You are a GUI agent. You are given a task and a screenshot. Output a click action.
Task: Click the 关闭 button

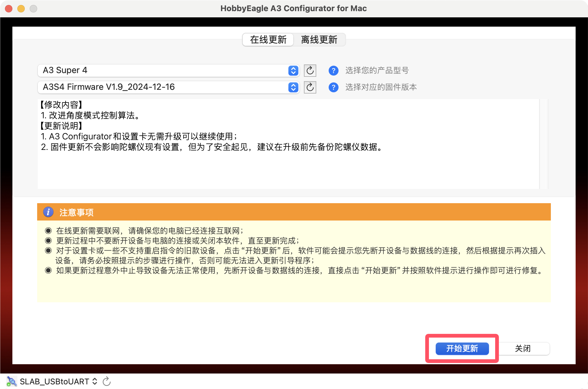(523, 349)
